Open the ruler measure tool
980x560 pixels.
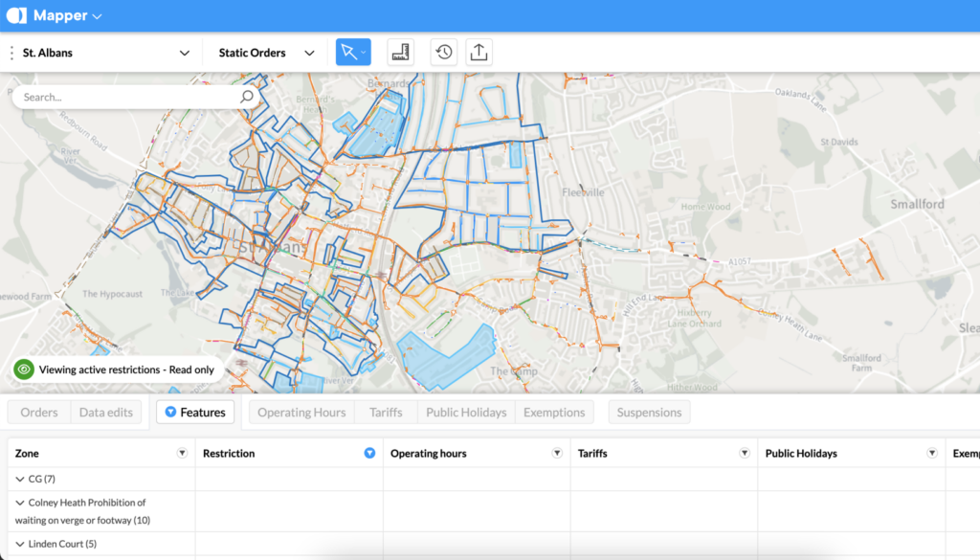pyautogui.click(x=400, y=53)
